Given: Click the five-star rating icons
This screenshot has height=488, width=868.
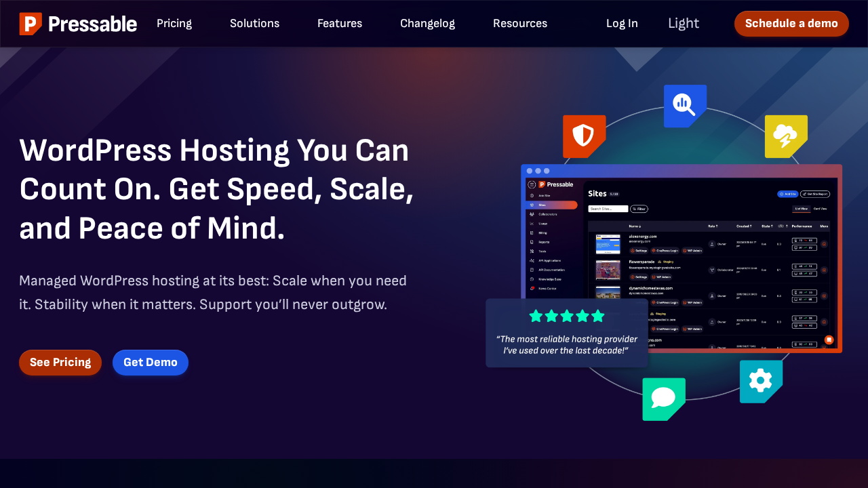Looking at the screenshot, I should 566,316.
